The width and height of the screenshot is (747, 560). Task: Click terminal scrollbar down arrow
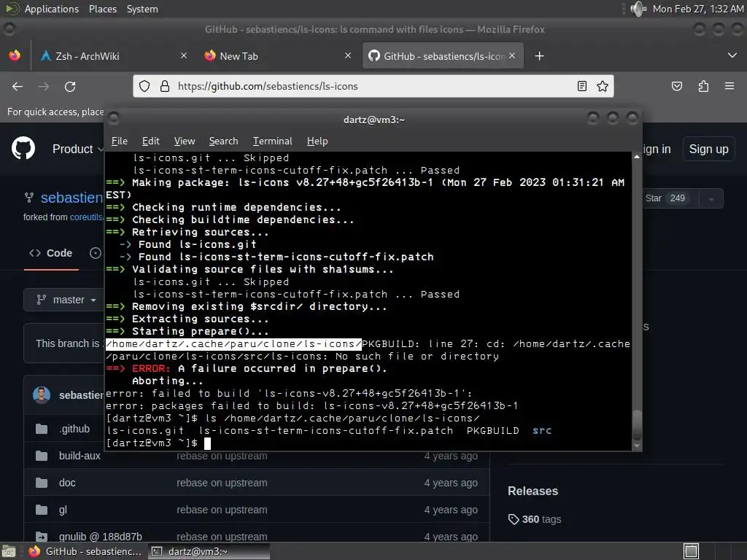[637, 446]
